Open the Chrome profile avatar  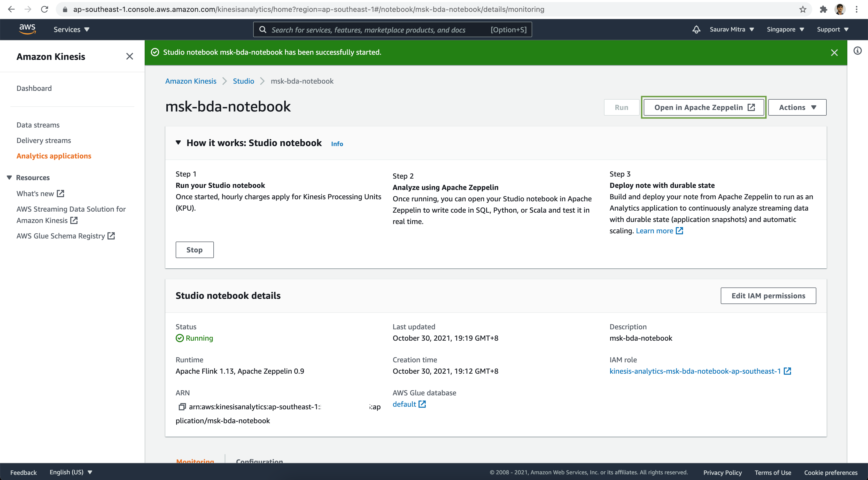coord(840,10)
